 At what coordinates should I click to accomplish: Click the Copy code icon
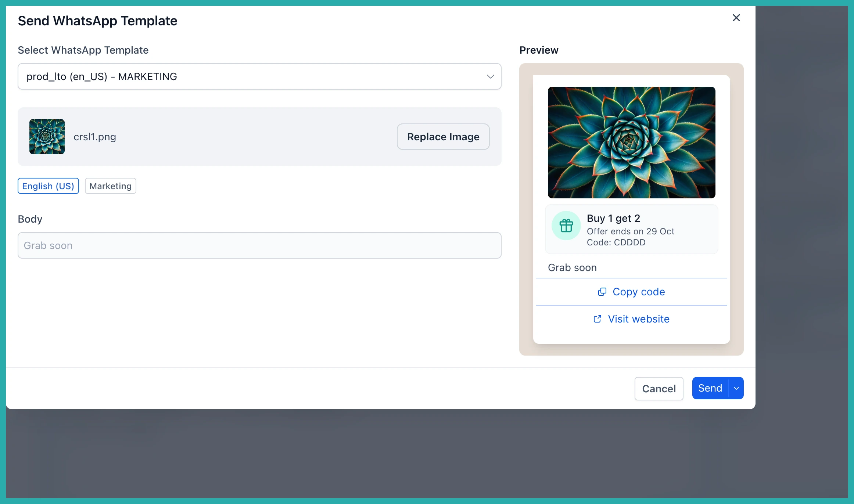coord(602,292)
